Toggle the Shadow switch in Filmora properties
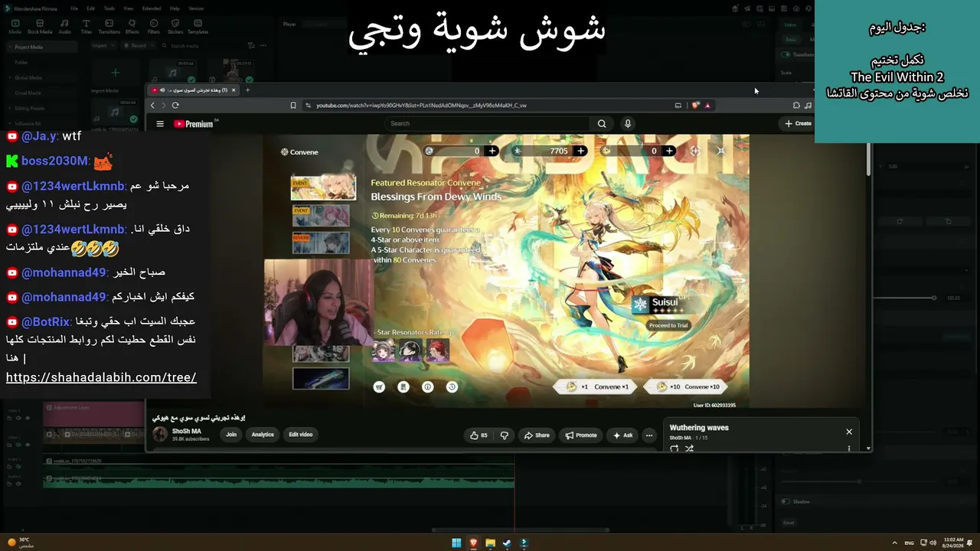The height and width of the screenshot is (551, 980). tap(786, 501)
